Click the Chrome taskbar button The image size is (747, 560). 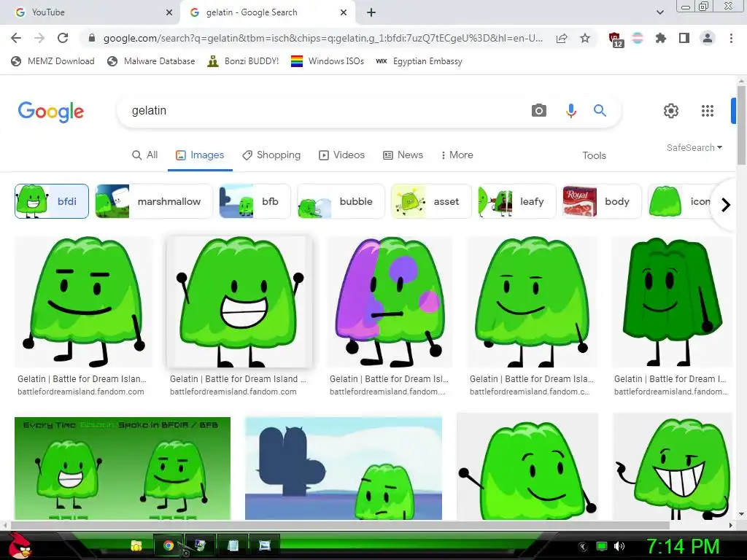169,545
